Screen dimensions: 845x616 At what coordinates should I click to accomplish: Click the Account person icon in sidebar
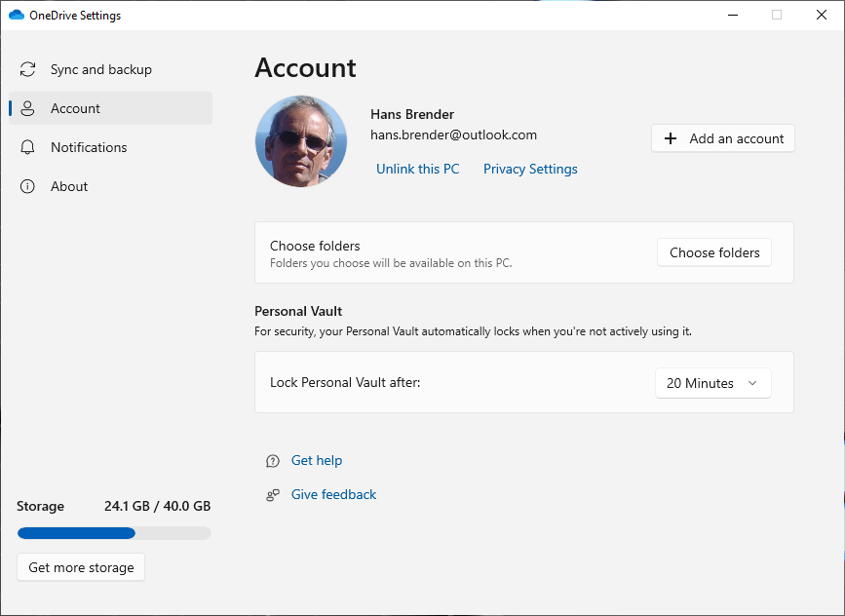[x=28, y=109]
